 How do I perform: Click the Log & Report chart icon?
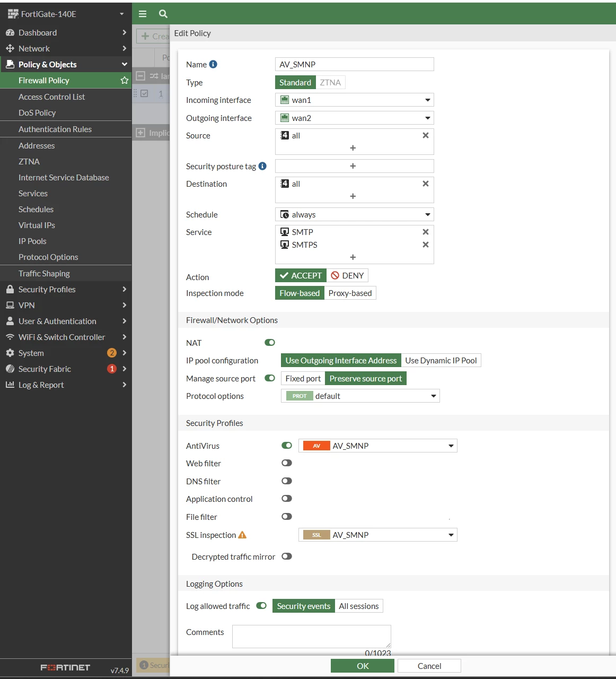pyautogui.click(x=10, y=385)
